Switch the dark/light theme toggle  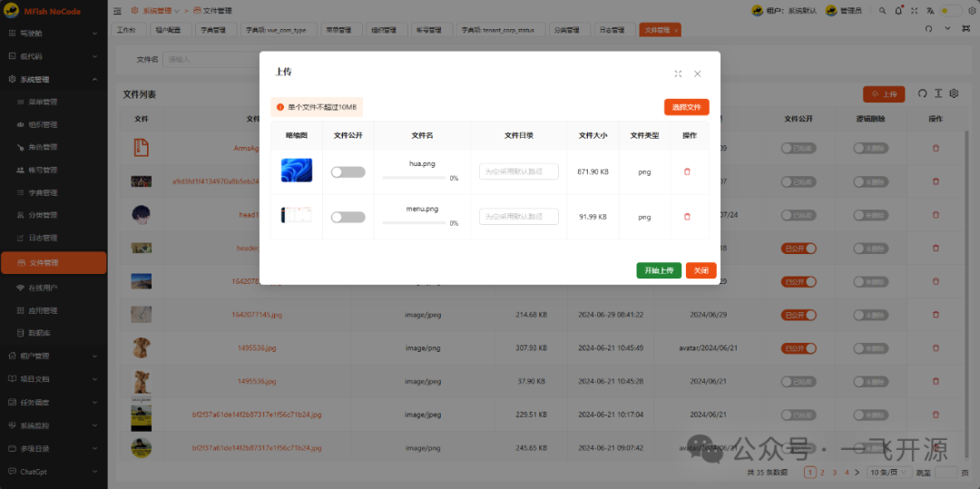[951, 11]
